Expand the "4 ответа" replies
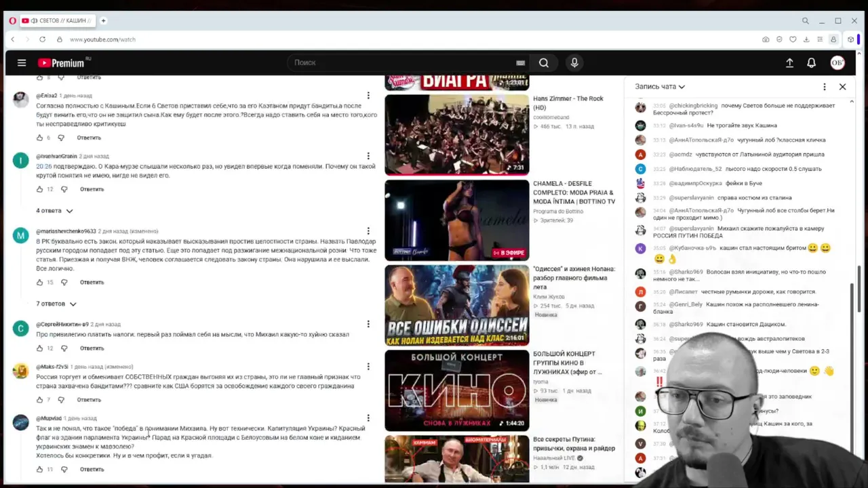Viewport: 868px width, 488px height. tap(54, 211)
